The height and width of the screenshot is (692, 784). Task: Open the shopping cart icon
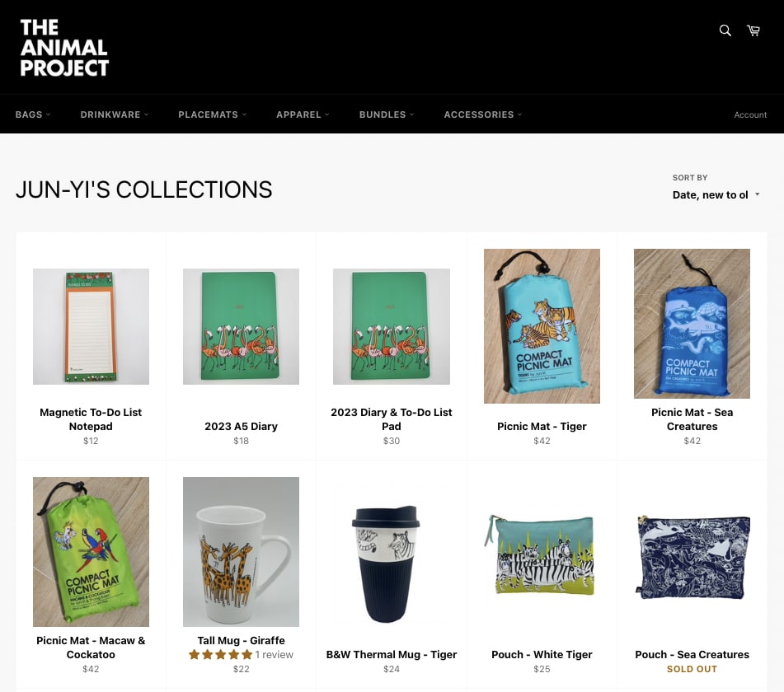point(753,30)
